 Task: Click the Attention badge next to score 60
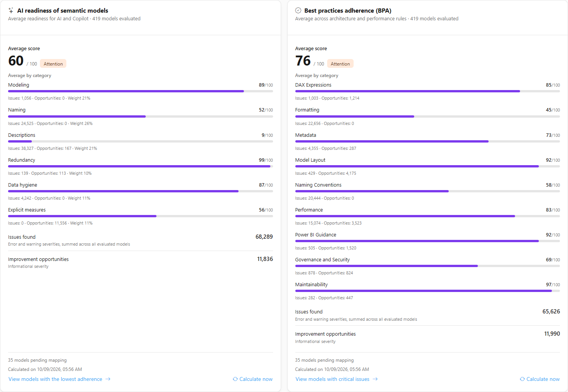coord(53,64)
